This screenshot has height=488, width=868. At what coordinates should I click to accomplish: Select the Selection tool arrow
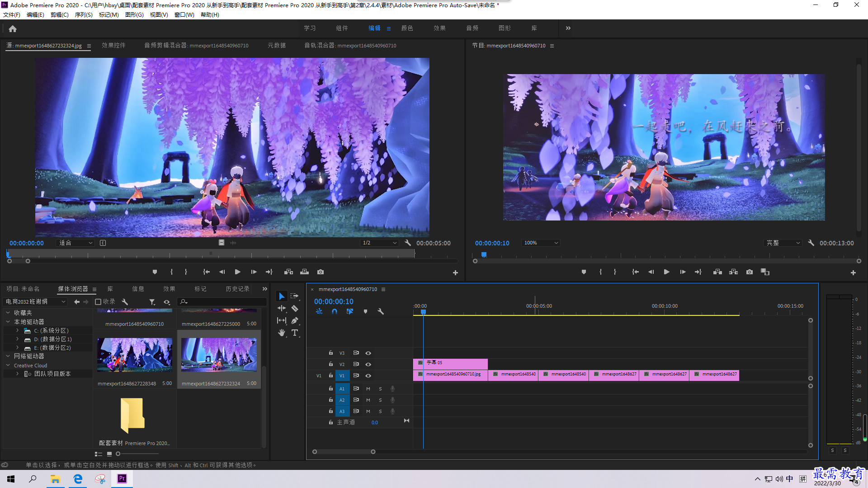[x=282, y=296]
